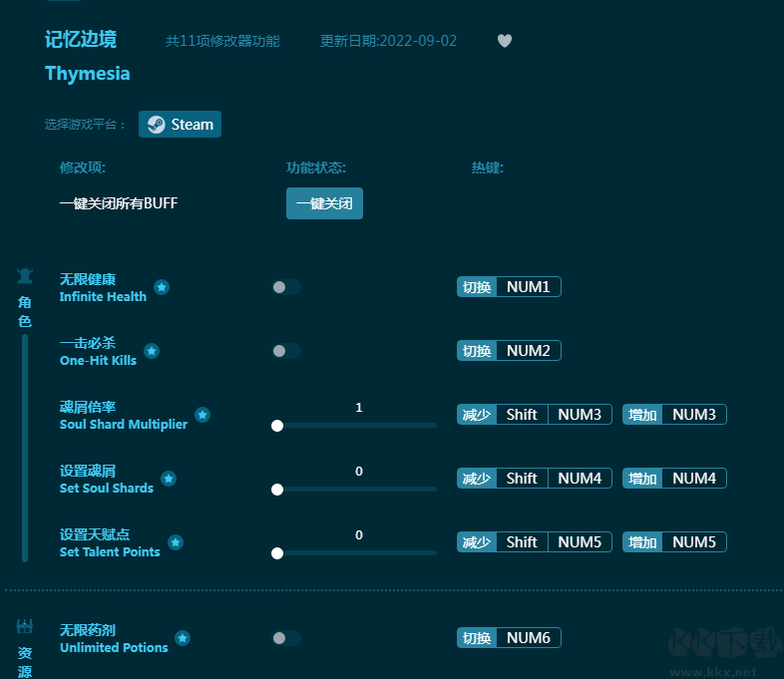
Task: Click star icon beside One-Hit Kills
Action: pos(152,351)
